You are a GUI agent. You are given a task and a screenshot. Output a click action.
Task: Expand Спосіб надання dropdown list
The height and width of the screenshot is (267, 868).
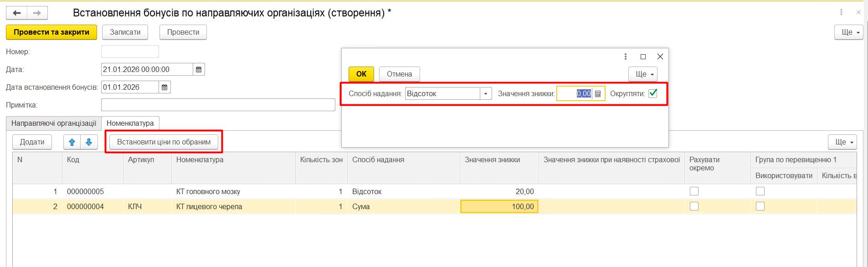(x=486, y=94)
